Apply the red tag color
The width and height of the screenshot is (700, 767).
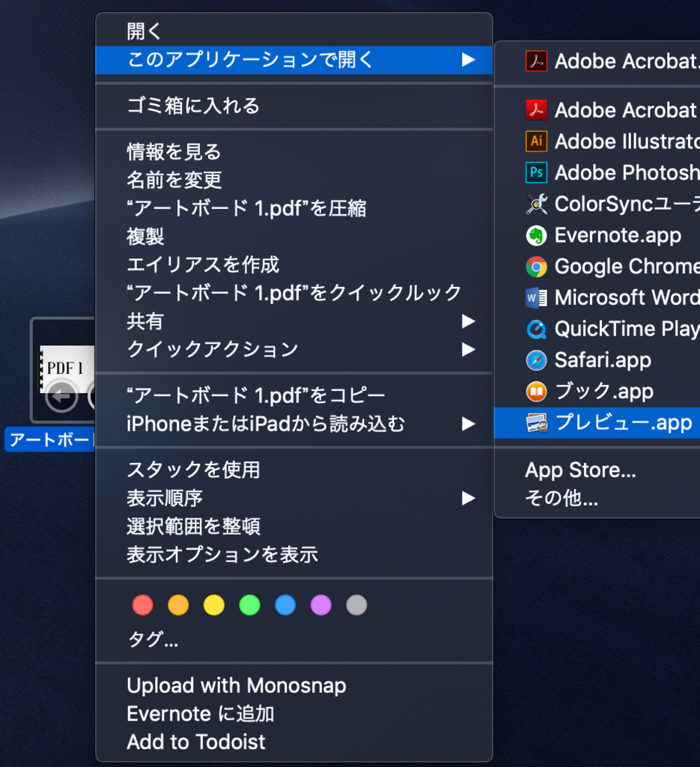coord(143,605)
